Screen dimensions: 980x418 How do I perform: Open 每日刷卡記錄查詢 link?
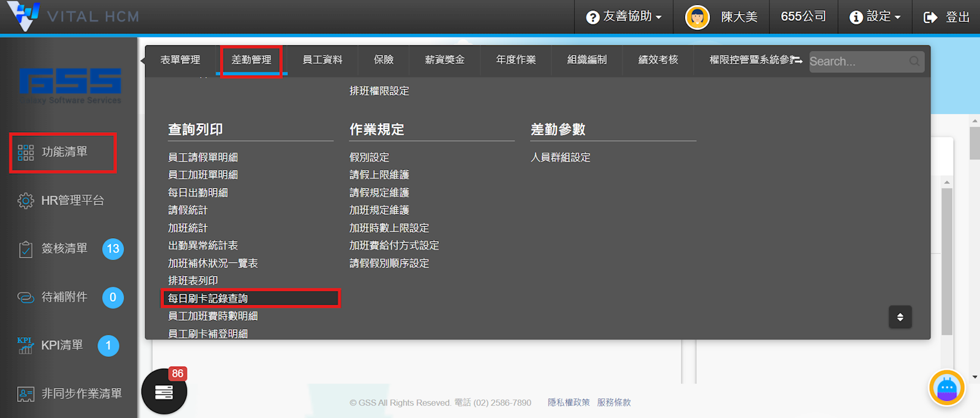[x=208, y=299]
